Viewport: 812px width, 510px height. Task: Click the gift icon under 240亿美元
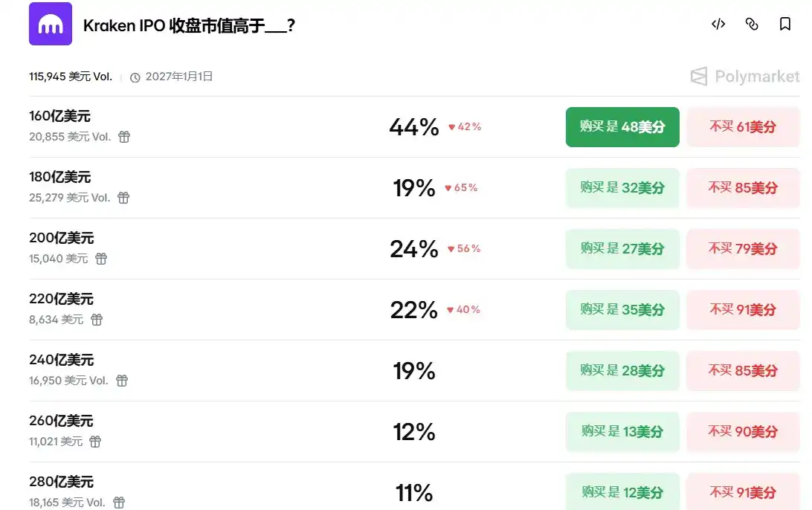[x=122, y=381]
